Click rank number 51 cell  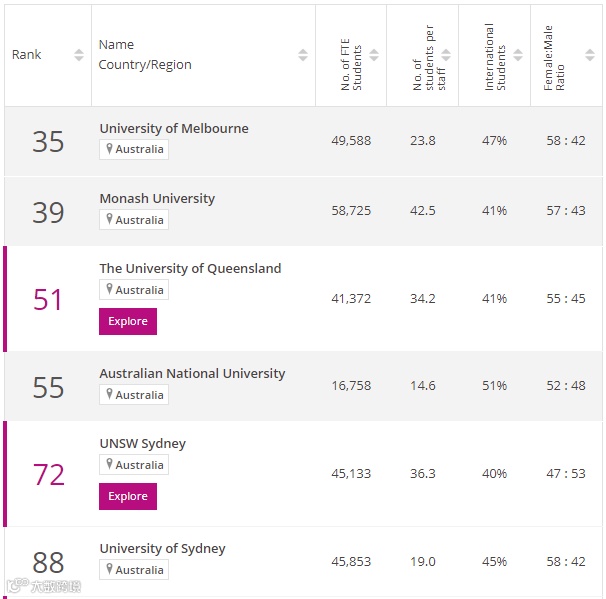(x=48, y=299)
